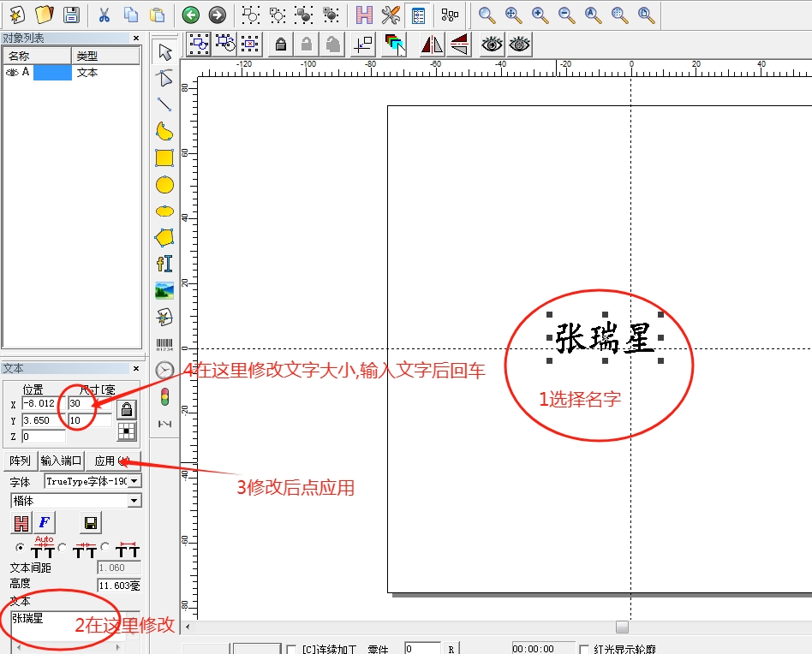Click the closed padlock Lock icon
812x654 pixels.
pyautogui.click(x=281, y=45)
